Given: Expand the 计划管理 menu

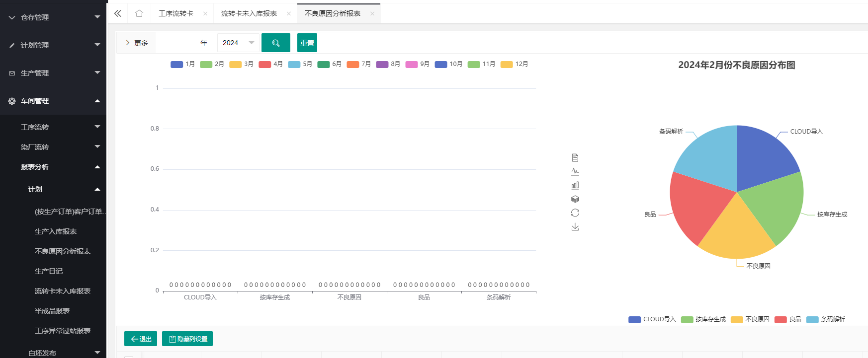Looking at the screenshot, I should point(53,45).
